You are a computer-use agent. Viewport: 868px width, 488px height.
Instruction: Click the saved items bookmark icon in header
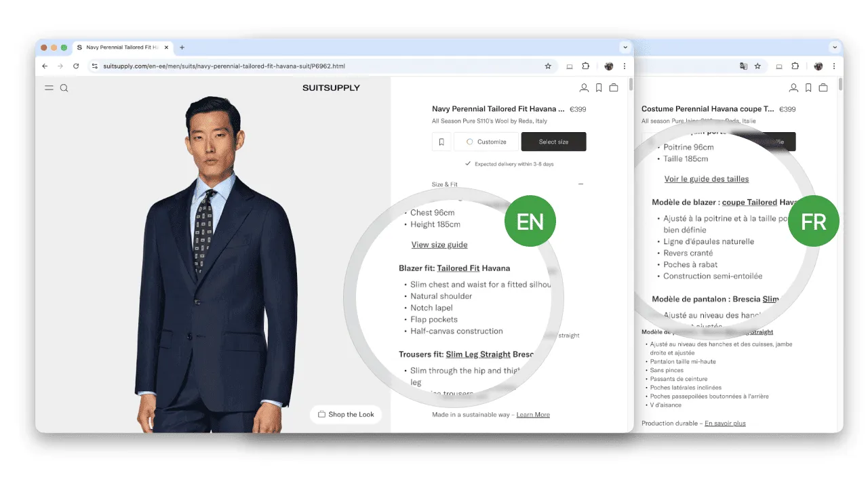598,87
